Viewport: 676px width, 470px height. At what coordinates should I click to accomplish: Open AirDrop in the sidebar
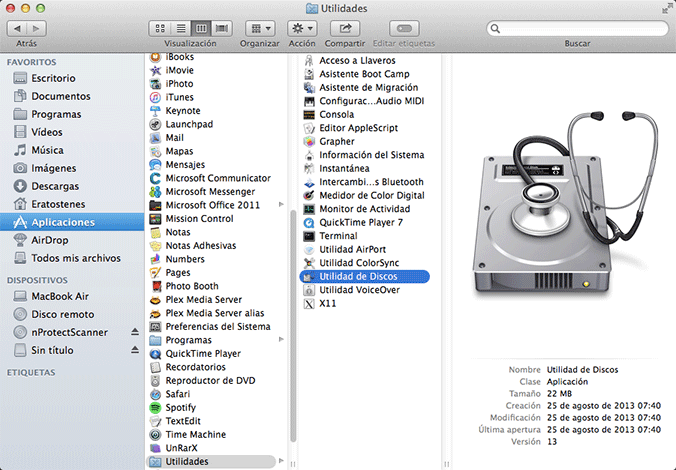(x=72, y=240)
